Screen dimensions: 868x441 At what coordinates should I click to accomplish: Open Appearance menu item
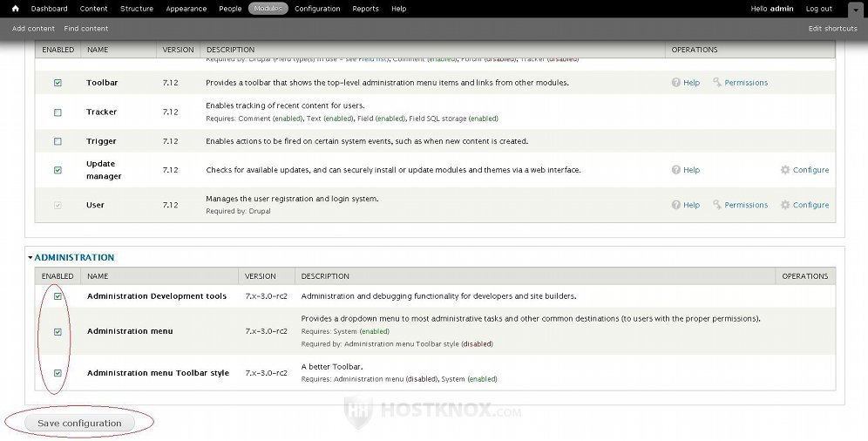tap(186, 9)
